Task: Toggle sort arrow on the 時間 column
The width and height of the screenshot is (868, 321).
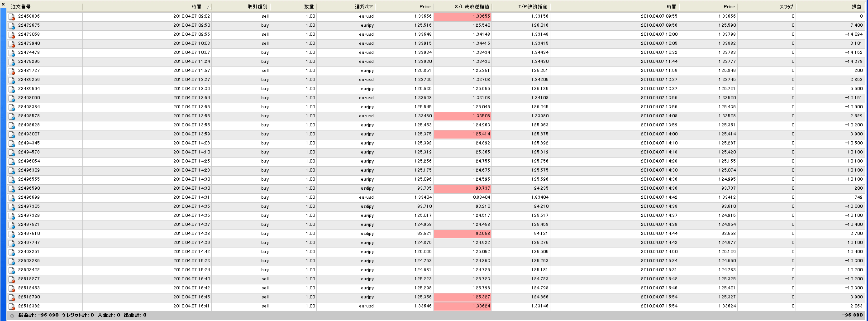Action: (208, 7)
